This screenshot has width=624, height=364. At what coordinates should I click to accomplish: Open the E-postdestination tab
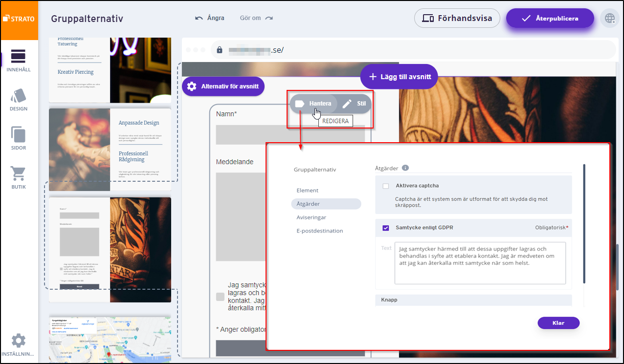tap(319, 231)
